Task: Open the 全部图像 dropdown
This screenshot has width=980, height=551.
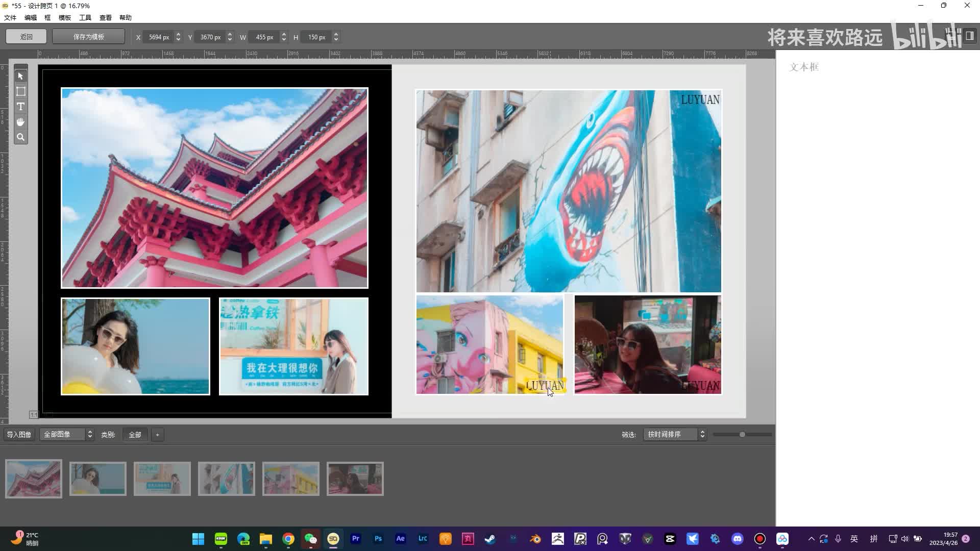Action: click(67, 435)
